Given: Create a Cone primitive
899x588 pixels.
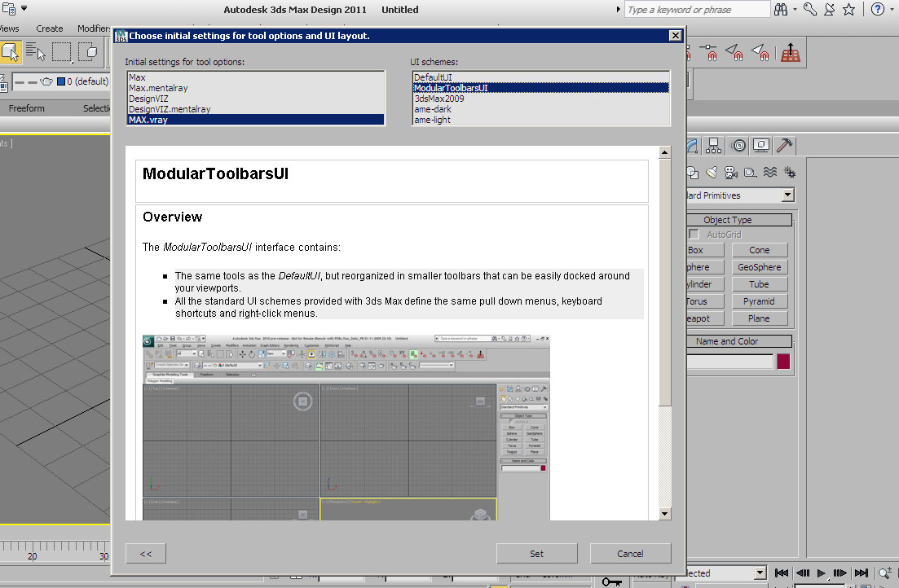Looking at the screenshot, I should point(759,250).
